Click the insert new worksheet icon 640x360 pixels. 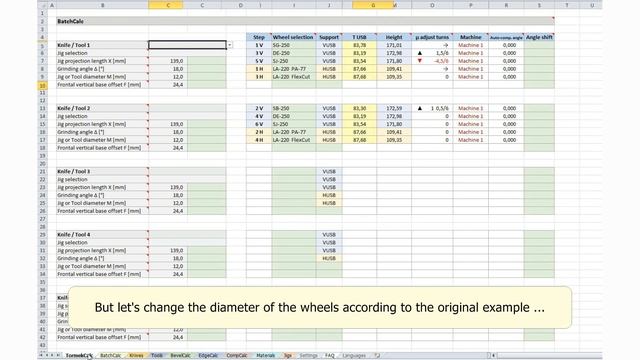pos(377,356)
